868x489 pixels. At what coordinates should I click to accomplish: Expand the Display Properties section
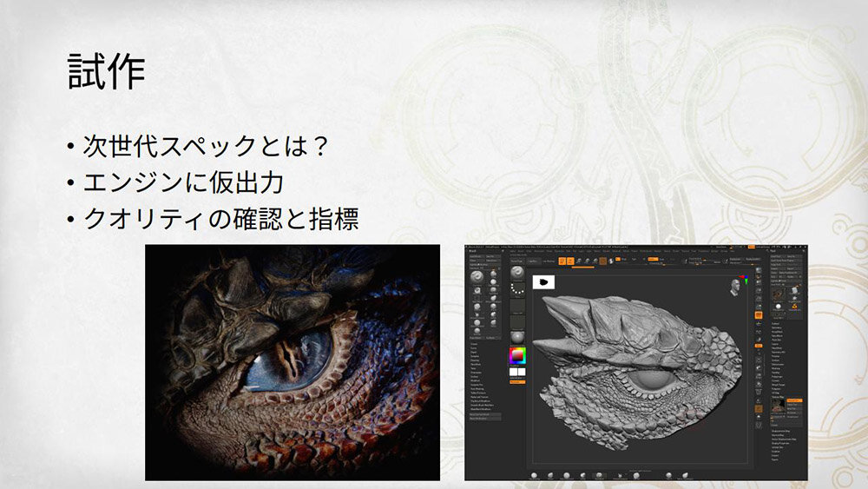pos(780,444)
